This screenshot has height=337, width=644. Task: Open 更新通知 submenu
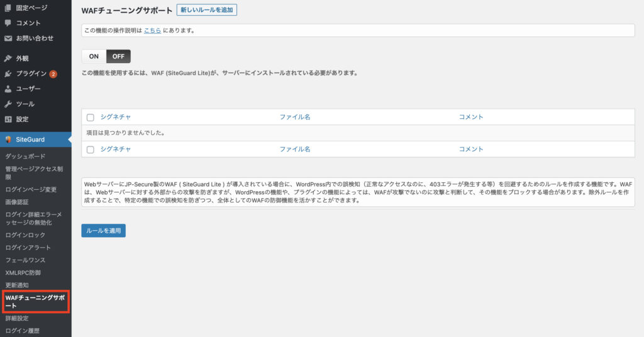(17, 285)
